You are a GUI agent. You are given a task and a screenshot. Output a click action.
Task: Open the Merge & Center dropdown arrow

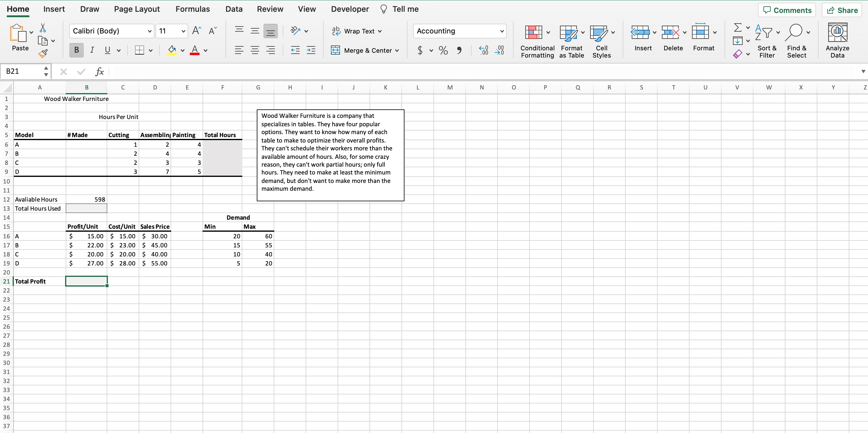coord(397,51)
